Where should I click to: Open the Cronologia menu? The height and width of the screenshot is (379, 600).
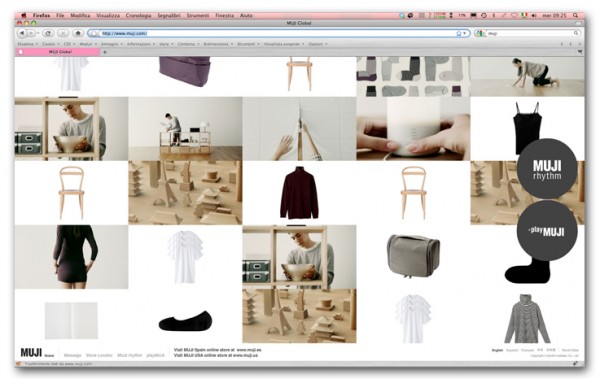(x=139, y=16)
